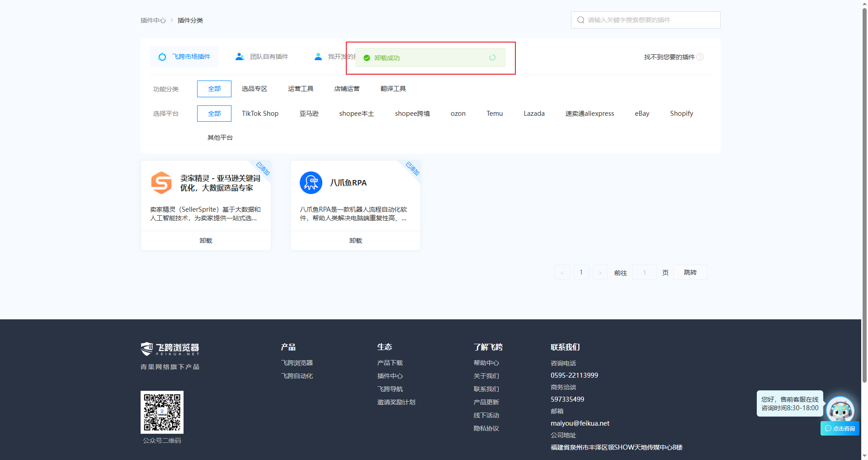Screen dimensions: 868x460
Task: Click the 八爪鱼RPA plugin title
Action: tap(348, 183)
